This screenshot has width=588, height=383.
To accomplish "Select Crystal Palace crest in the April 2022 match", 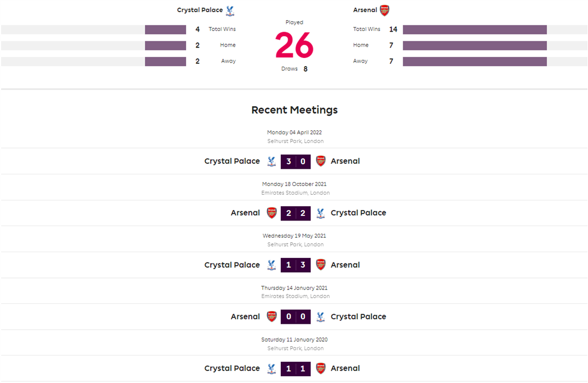I will click(x=272, y=161).
